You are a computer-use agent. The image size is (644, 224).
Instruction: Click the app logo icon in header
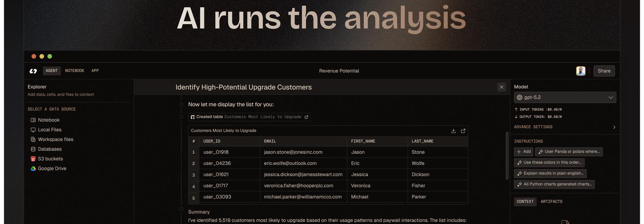(x=33, y=71)
